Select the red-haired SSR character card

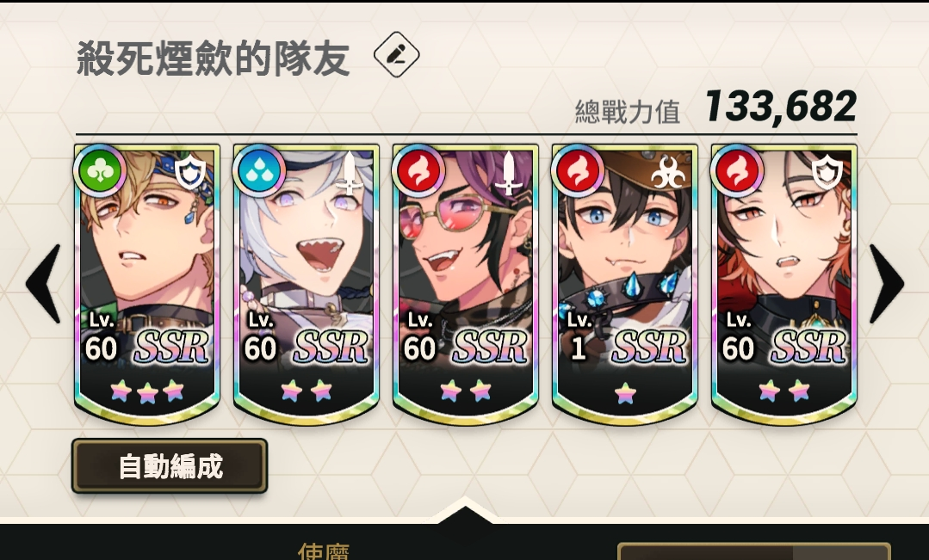[784, 284]
